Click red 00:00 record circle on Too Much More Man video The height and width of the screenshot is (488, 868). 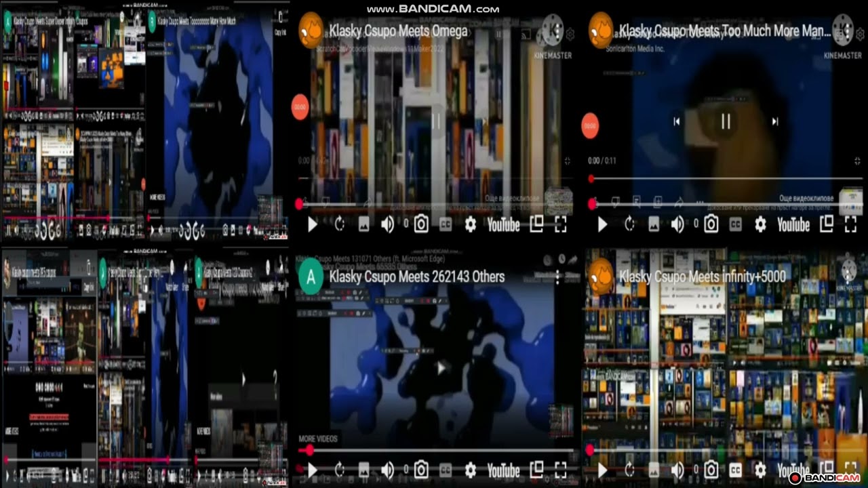[x=590, y=126]
